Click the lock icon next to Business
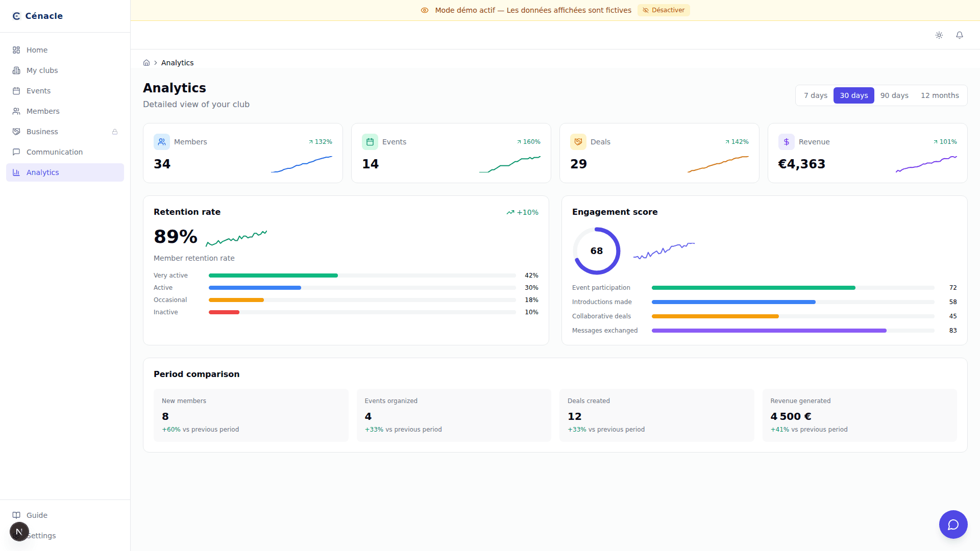980x551 pixels. tap(114, 132)
